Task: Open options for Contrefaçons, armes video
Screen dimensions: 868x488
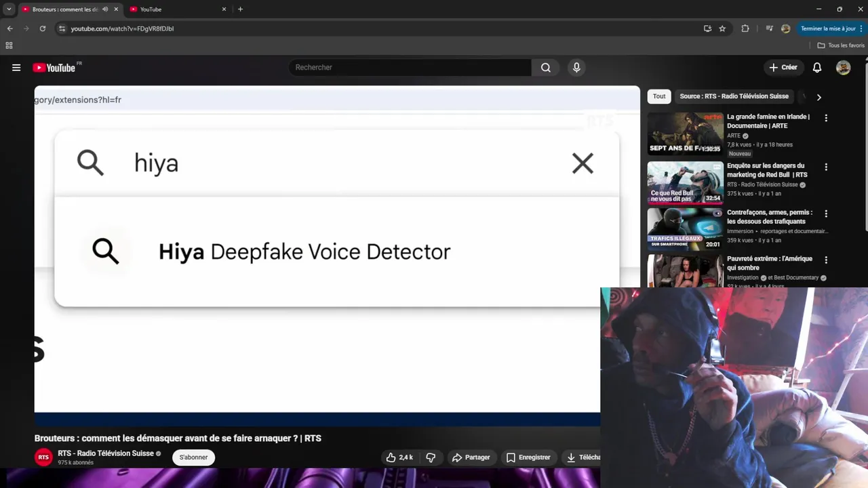Action: pos(826,213)
